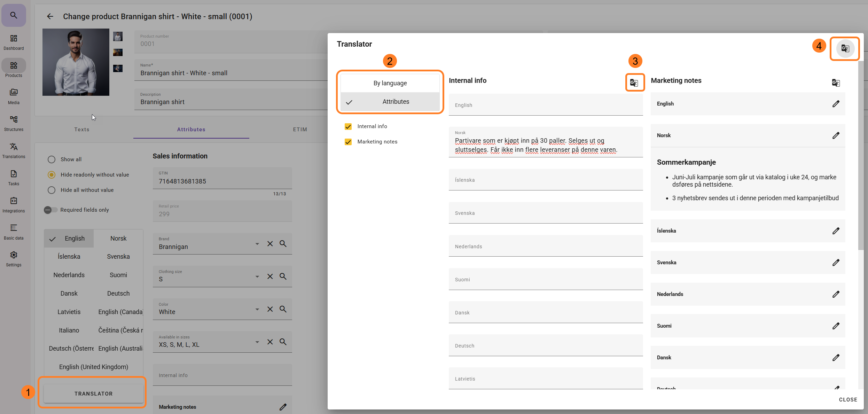
Task: Select the Show all radio button
Action: point(52,159)
